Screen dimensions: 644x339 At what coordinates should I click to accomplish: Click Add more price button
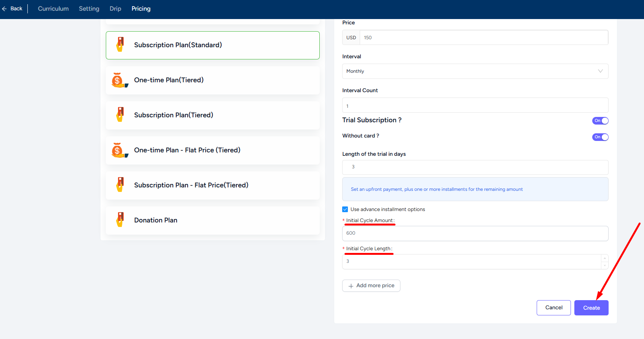click(371, 286)
